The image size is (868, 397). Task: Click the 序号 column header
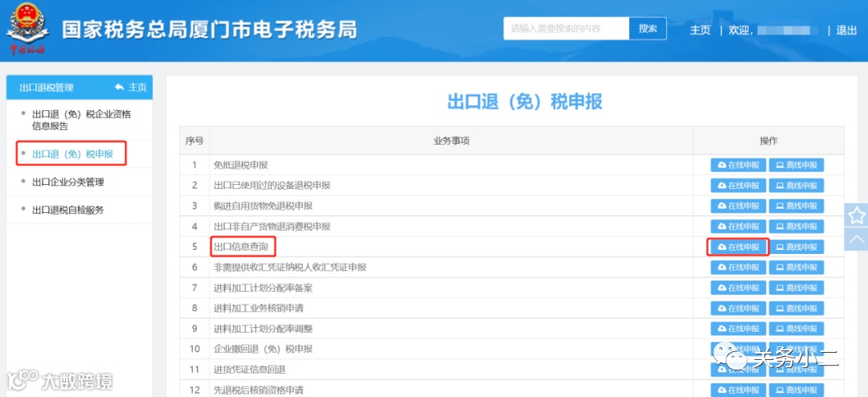click(x=194, y=141)
